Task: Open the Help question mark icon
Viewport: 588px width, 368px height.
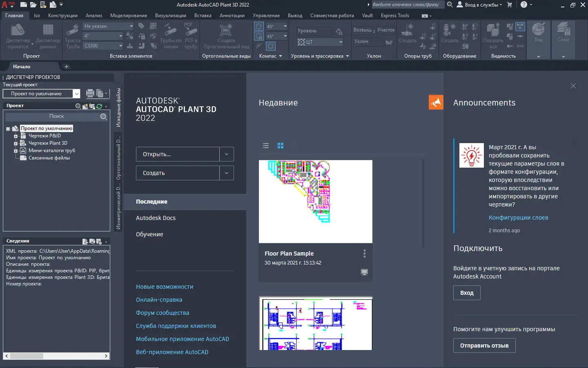Action: pos(524,5)
